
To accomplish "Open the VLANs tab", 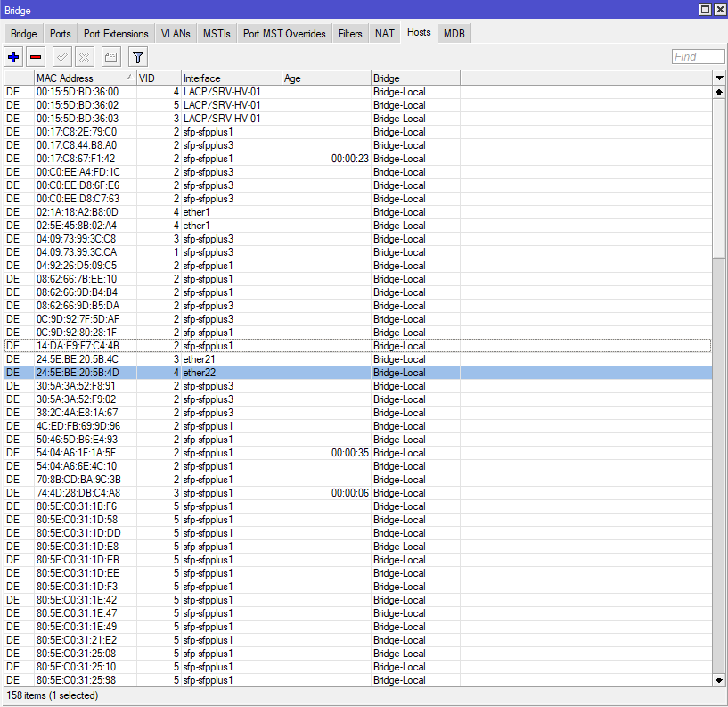I will tap(176, 34).
